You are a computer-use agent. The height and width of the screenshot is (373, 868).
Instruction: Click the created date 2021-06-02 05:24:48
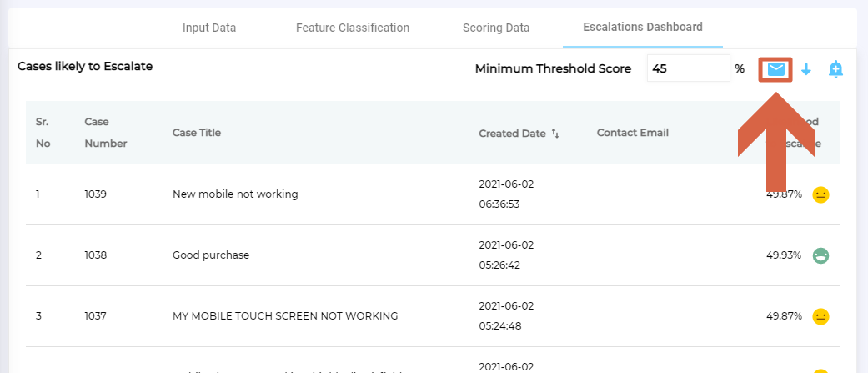(506, 316)
